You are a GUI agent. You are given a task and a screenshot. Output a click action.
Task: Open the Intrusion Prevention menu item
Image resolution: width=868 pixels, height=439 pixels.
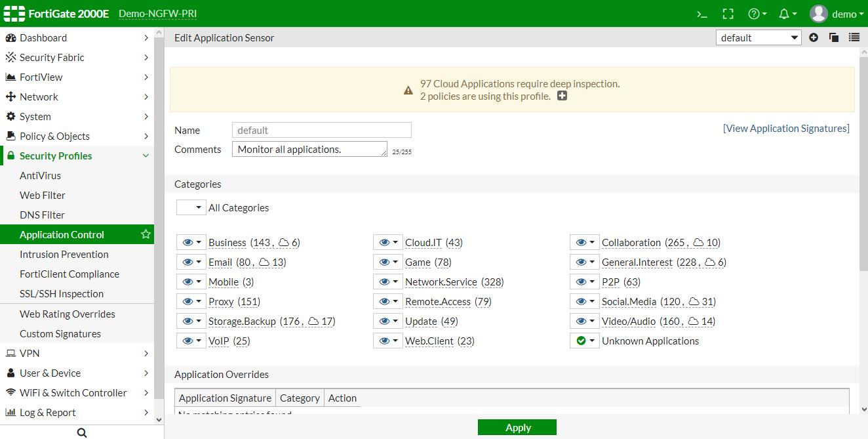pos(77,254)
